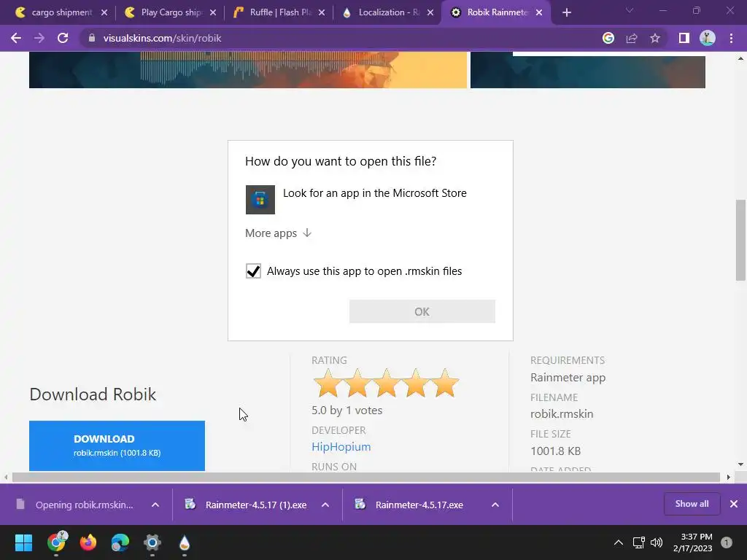This screenshot has height=560, width=747.
Task: Open the Chrome profile avatar
Action: (707, 38)
